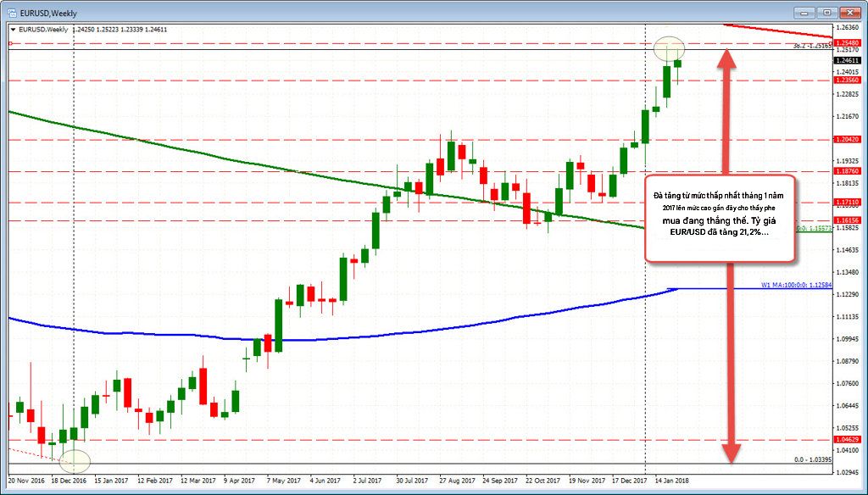Select the 1.23560 red price level label
Image resolution: width=868 pixels, height=495 pixels.
click(x=847, y=81)
